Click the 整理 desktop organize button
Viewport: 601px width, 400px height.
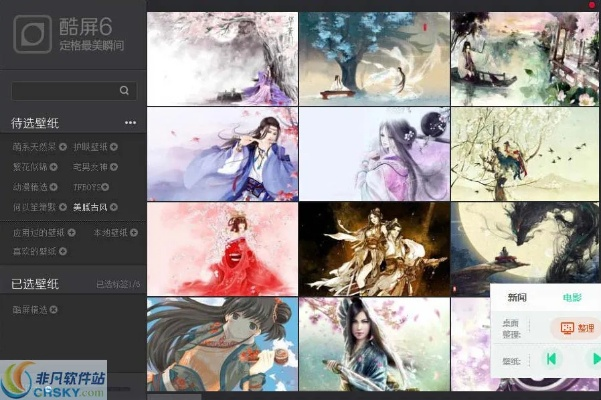(x=576, y=328)
